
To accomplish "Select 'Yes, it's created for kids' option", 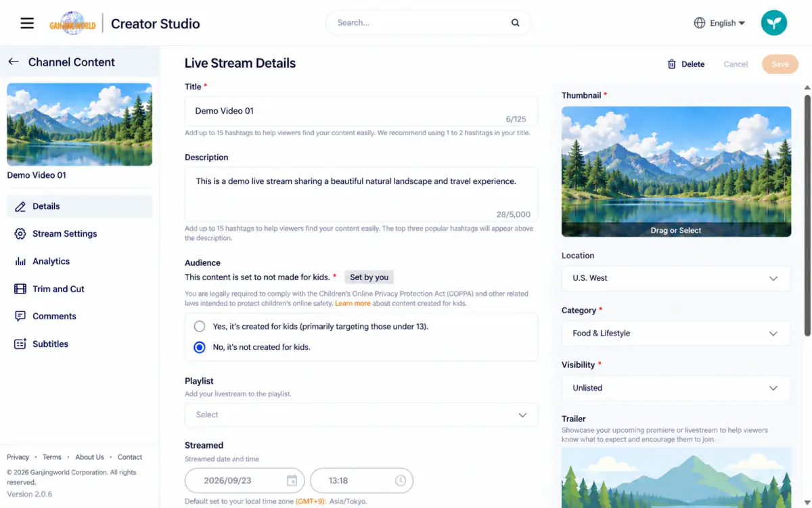I will 200,326.
